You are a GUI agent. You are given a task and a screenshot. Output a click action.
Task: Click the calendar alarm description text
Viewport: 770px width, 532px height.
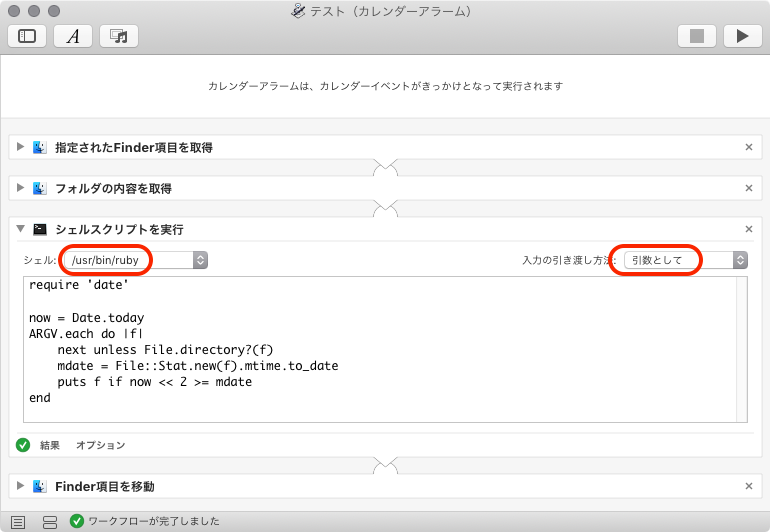[x=385, y=86]
